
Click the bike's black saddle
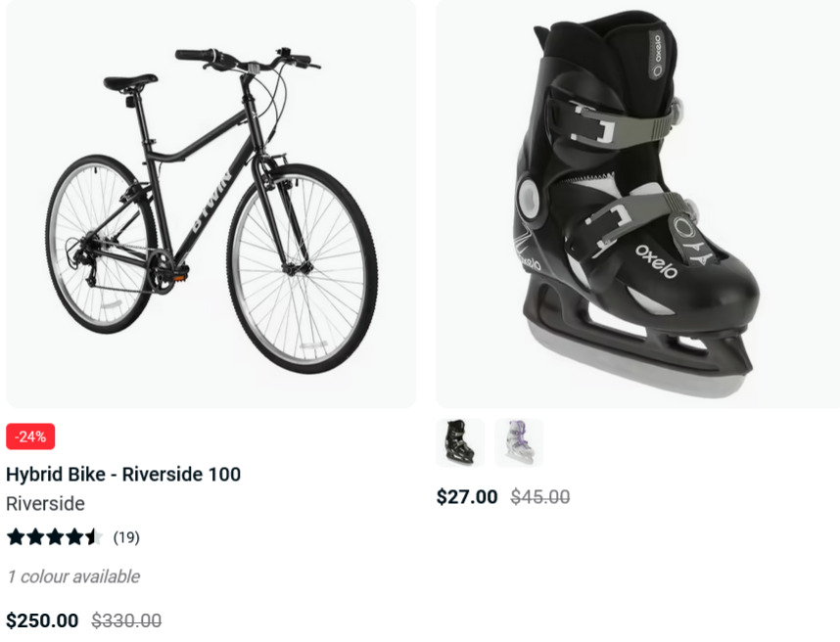[x=130, y=82]
